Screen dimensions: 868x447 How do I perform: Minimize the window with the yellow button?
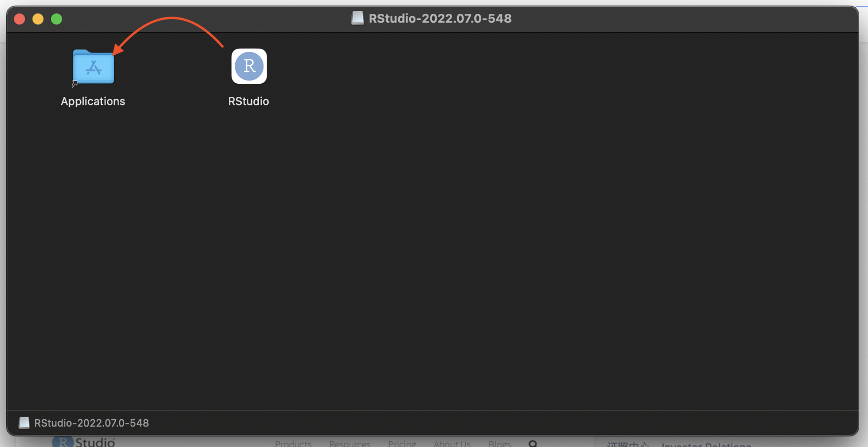pos(38,19)
